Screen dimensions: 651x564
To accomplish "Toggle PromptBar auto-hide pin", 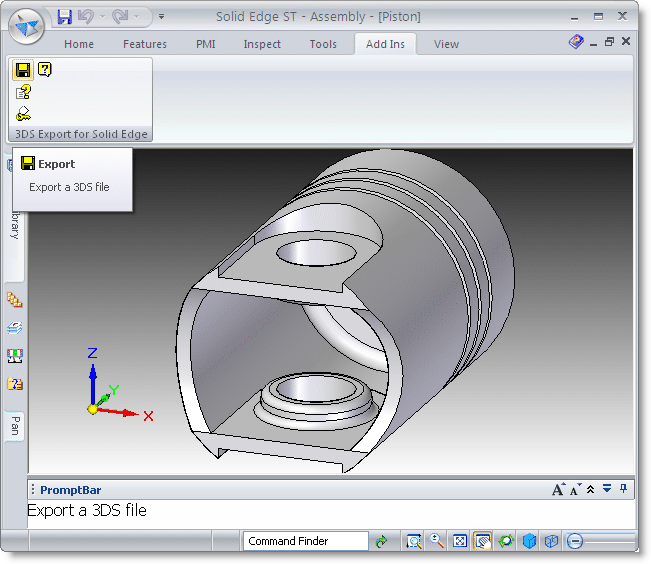I will 623,488.
